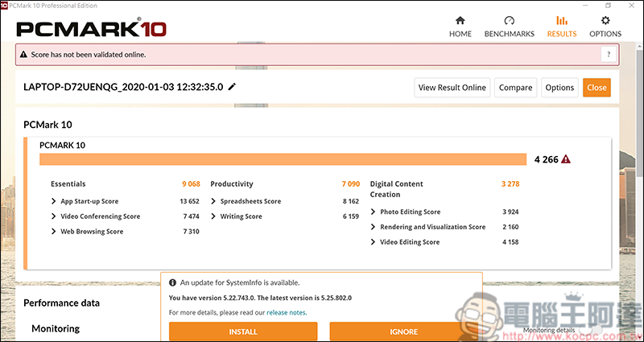This screenshot has height=342, width=644.
Task: Open the HOME tab
Action: point(460,27)
